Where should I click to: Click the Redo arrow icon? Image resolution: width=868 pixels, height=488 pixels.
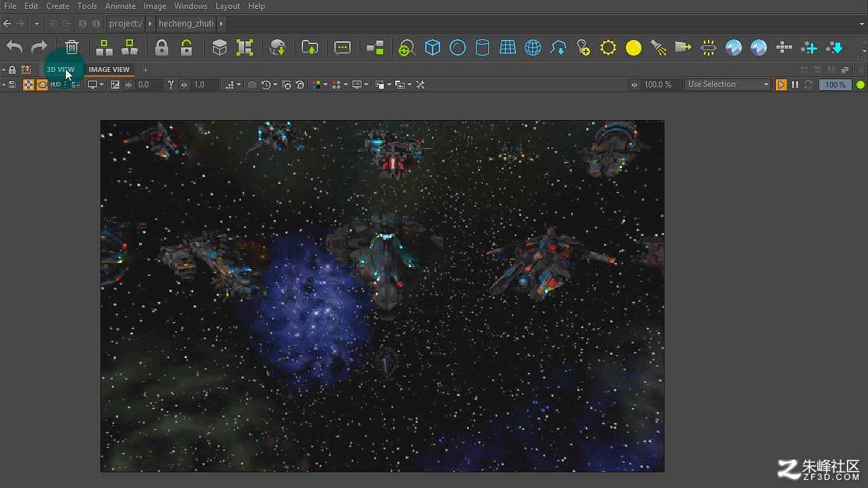pyautogui.click(x=39, y=47)
